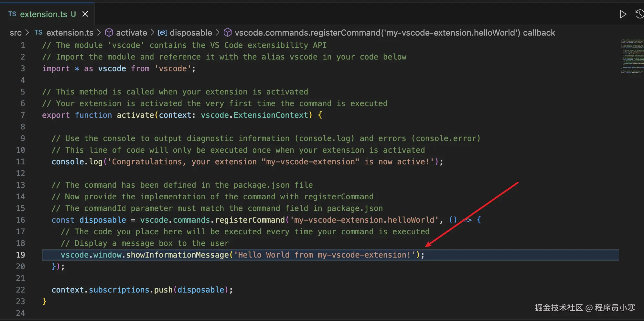Viewport: 644px width, 321px height.
Task: Click the Run play icon in editor toolbar
Action: pyautogui.click(x=623, y=14)
